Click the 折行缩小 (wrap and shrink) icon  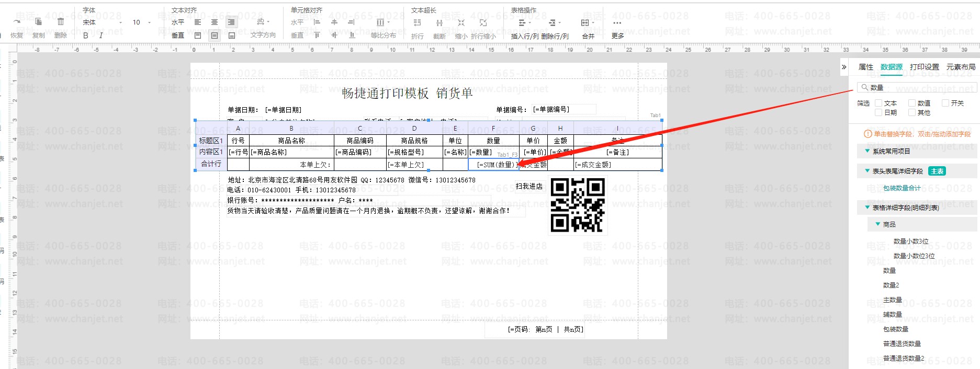tap(483, 22)
